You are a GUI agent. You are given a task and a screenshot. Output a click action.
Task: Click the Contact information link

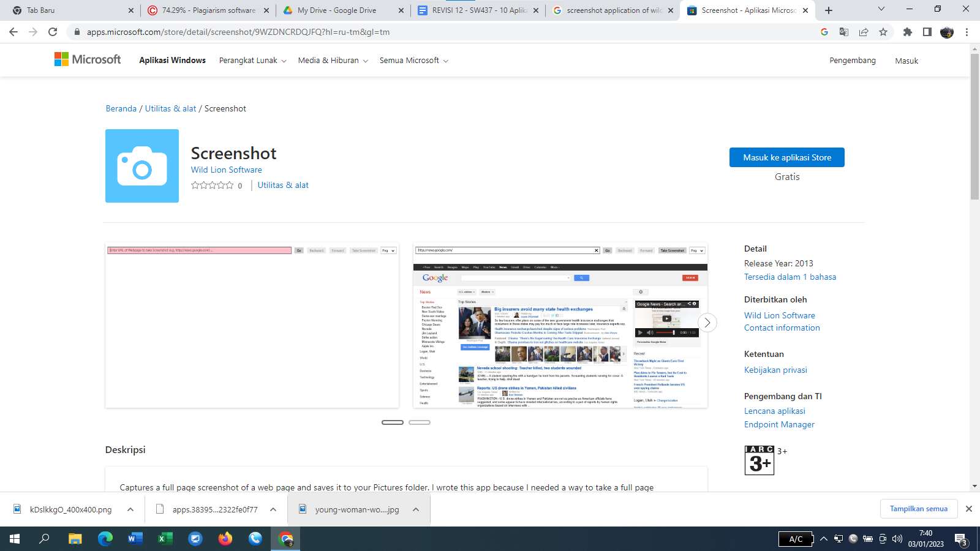pos(782,328)
